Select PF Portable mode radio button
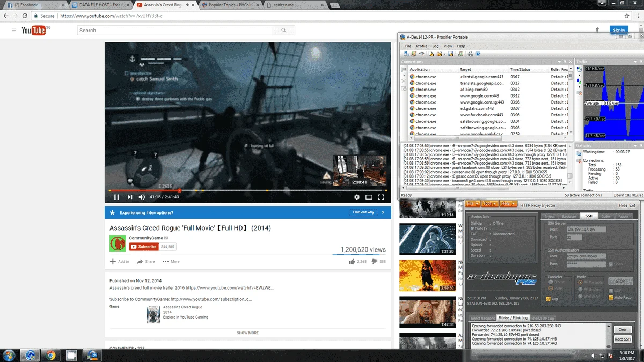The height and width of the screenshot is (362, 644). (580, 282)
